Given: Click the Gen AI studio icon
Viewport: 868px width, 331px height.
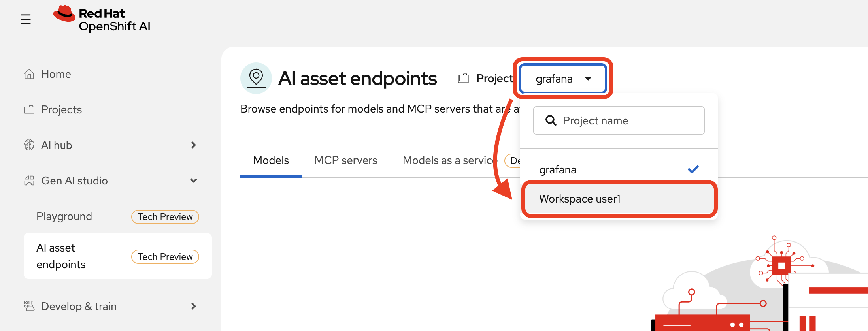Looking at the screenshot, I should click(x=29, y=181).
